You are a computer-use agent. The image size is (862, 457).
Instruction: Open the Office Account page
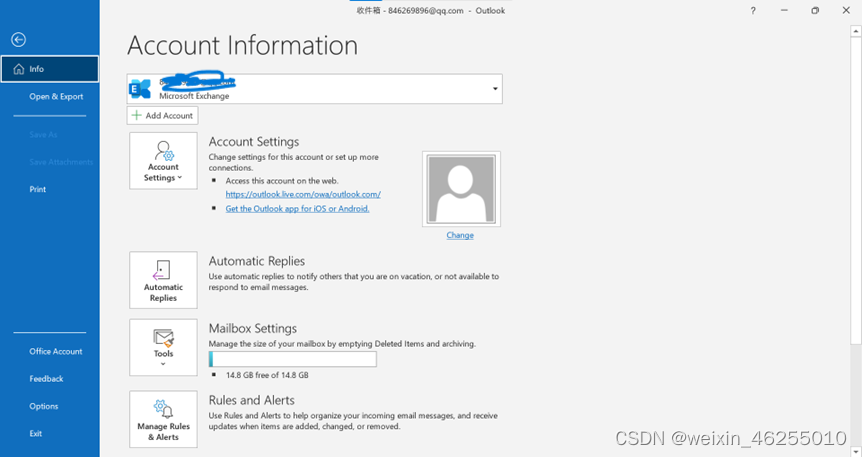pos(56,351)
